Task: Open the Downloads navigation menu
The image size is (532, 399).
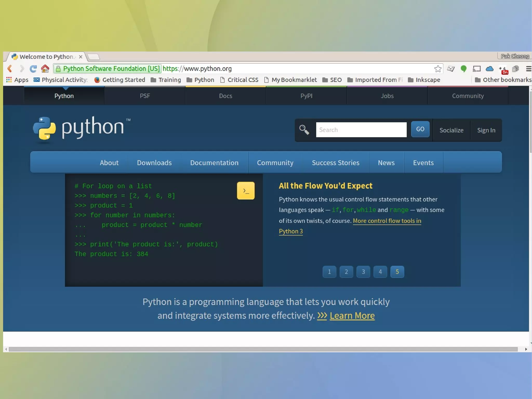Action: click(154, 163)
